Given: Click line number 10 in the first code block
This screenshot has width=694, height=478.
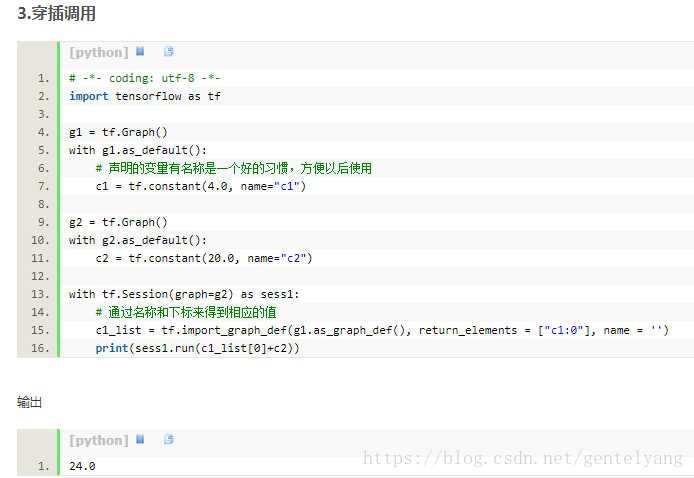Looking at the screenshot, I should pyautogui.click(x=40, y=240).
